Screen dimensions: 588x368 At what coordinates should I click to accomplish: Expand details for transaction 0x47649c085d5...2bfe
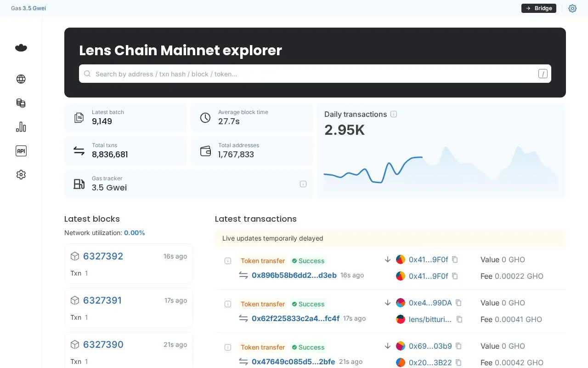227,347
